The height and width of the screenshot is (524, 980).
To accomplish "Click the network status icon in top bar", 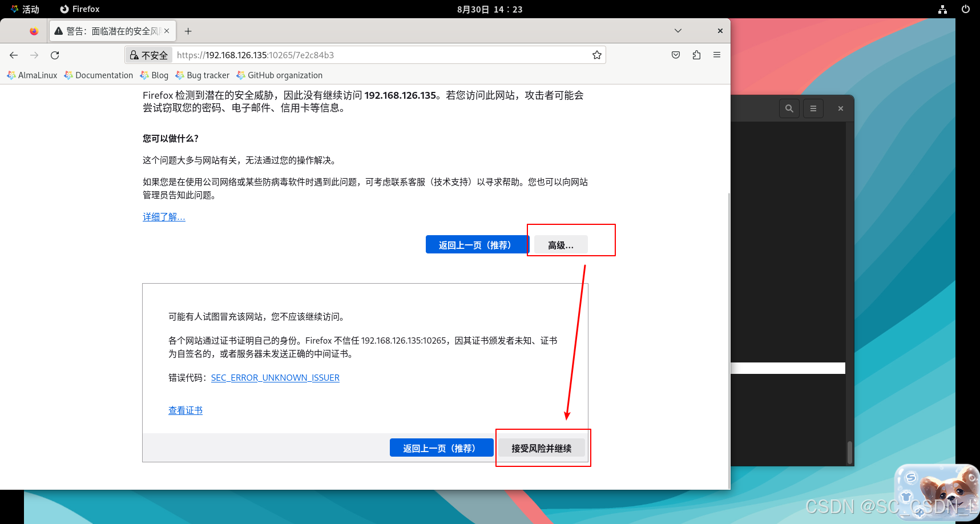I will 942,9.
